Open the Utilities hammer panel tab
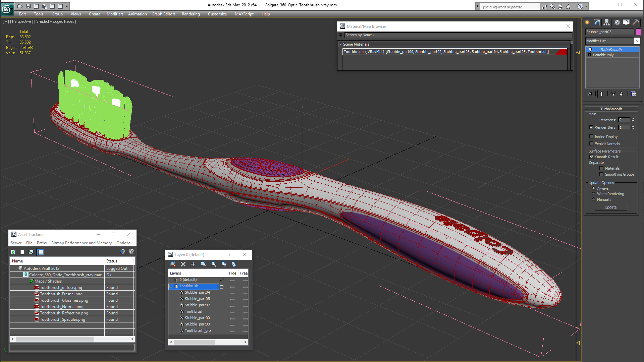This screenshot has width=644, height=362. pos(636,22)
